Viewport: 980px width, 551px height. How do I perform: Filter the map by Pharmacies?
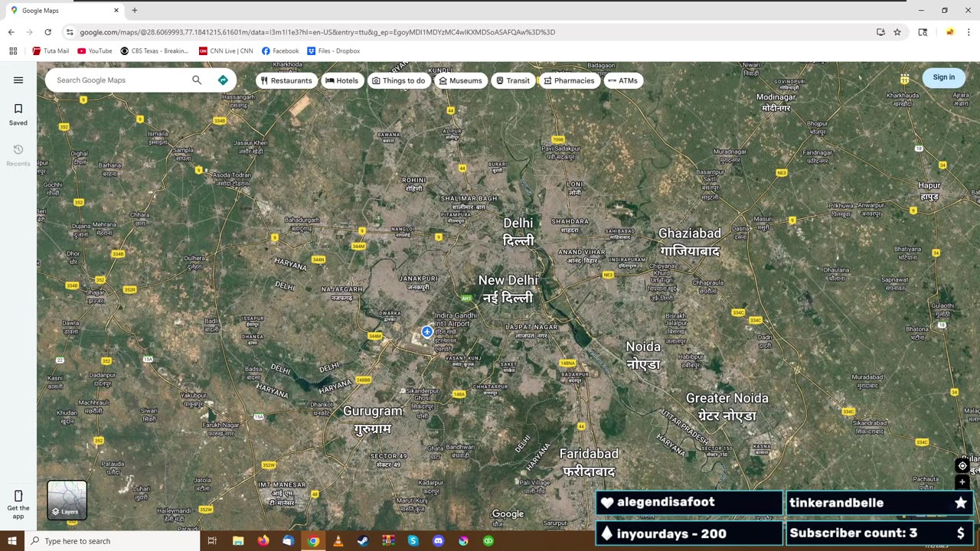[x=569, y=80]
